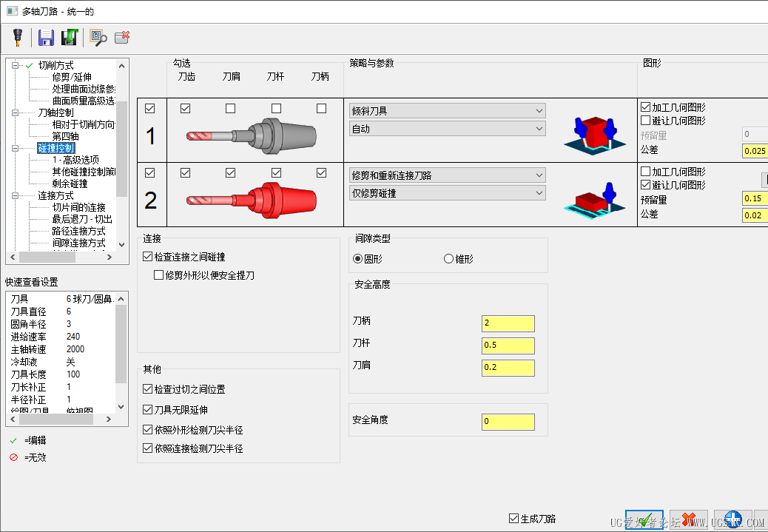This screenshot has width=768, height=532.
Task: Toggle the row 1 enable checkbox
Action: point(150,108)
